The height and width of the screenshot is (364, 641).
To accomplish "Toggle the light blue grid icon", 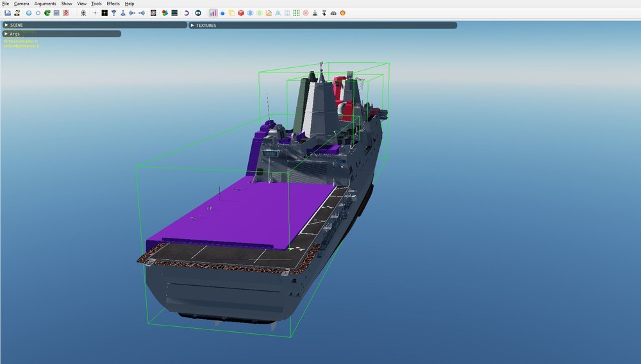I will pos(287,13).
